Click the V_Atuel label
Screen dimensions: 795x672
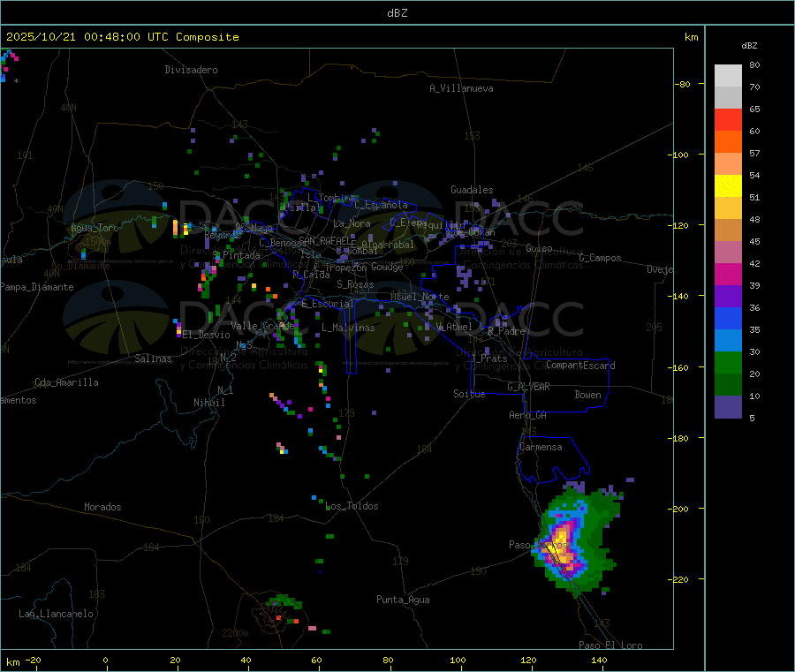454,327
